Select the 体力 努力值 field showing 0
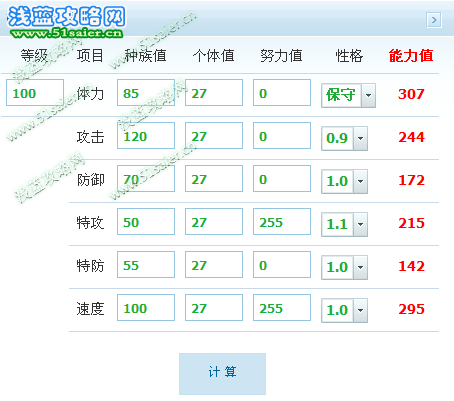The width and height of the screenshot is (454, 401). tap(282, 93)
